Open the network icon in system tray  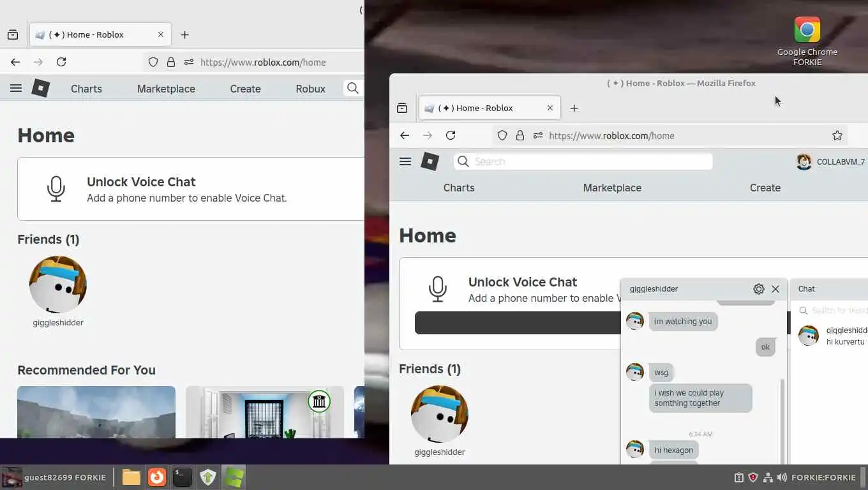tap(768, 477)
